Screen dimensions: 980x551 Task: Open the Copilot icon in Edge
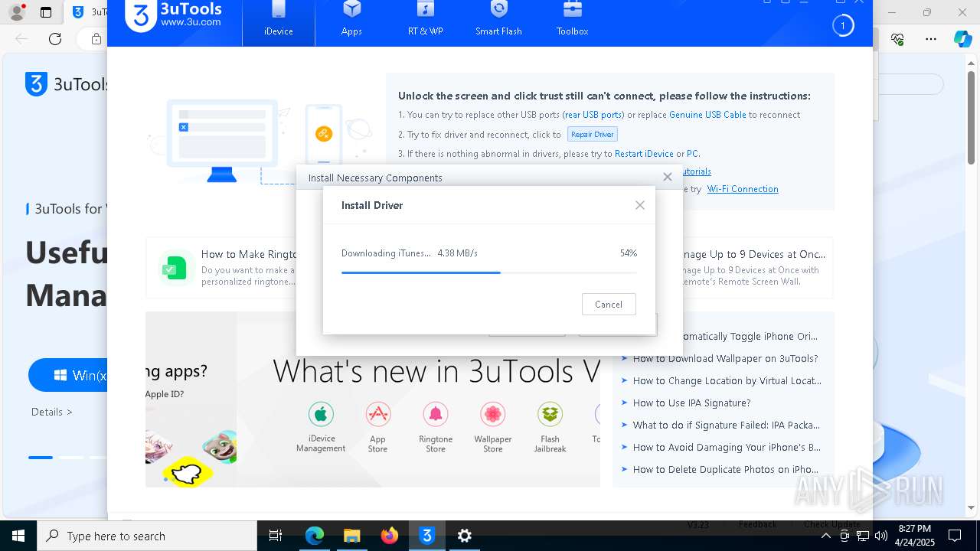tap(962, 39)
